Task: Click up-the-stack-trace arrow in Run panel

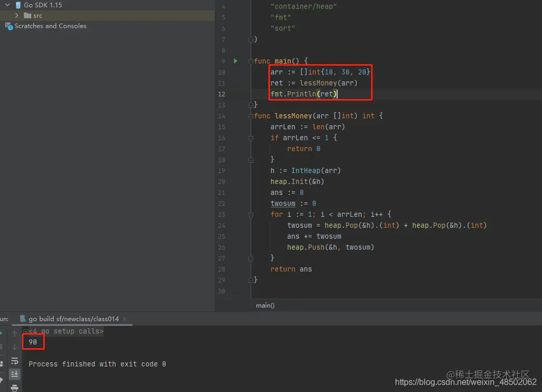Action: (x=15, y=334)
